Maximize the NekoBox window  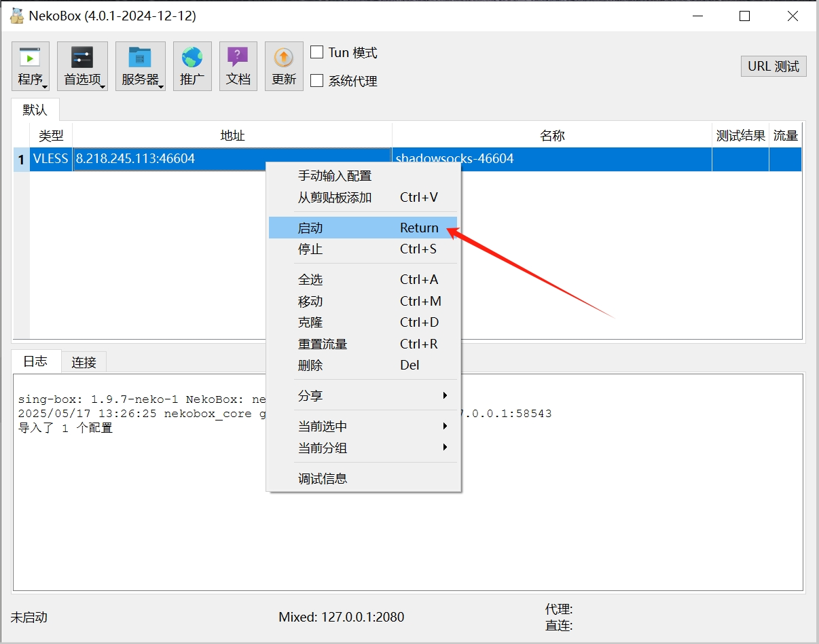click(745, 16)
